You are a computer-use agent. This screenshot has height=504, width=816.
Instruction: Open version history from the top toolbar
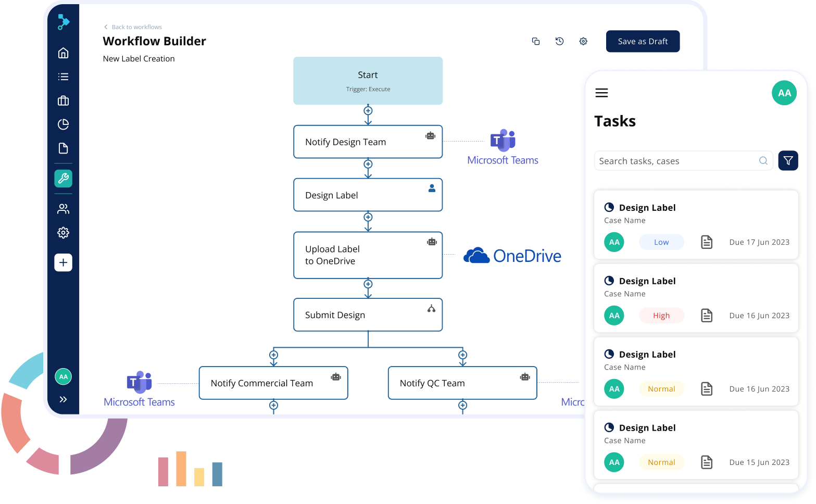coord(559,41)
